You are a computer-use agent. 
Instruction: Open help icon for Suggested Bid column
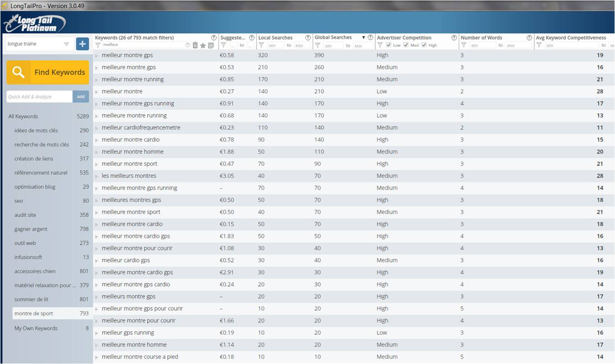click(x=252, y=38)
